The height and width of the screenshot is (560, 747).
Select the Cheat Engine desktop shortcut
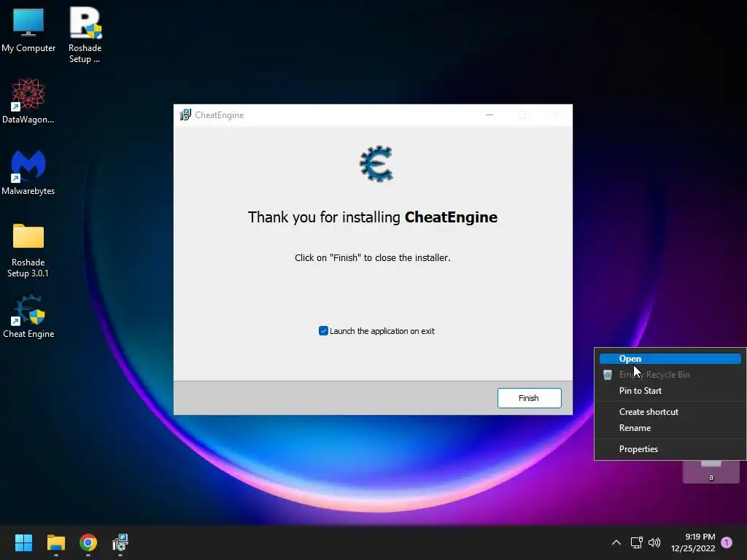pos(28,316)
